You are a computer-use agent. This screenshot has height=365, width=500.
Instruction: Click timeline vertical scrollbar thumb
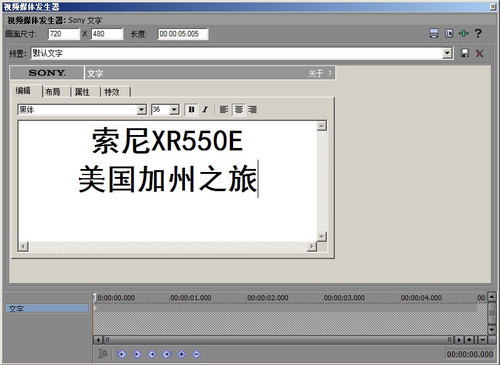pyautogui.click(x=492, y=313)
